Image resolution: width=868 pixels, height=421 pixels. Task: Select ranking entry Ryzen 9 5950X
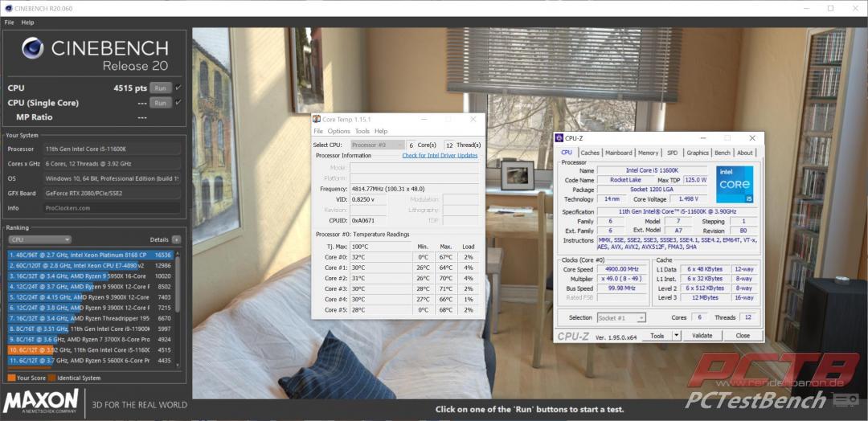tap(91, 276)
